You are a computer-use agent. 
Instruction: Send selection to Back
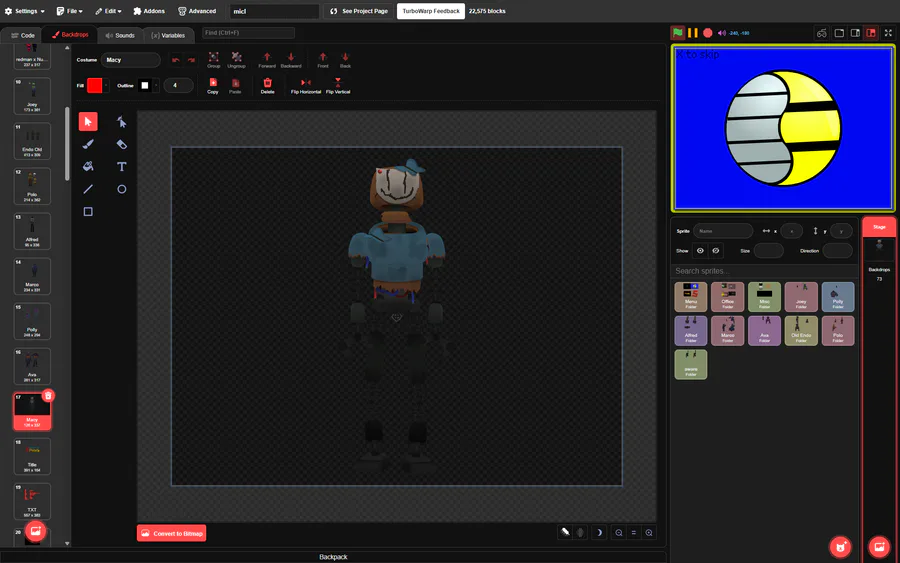tap(345, 60)
